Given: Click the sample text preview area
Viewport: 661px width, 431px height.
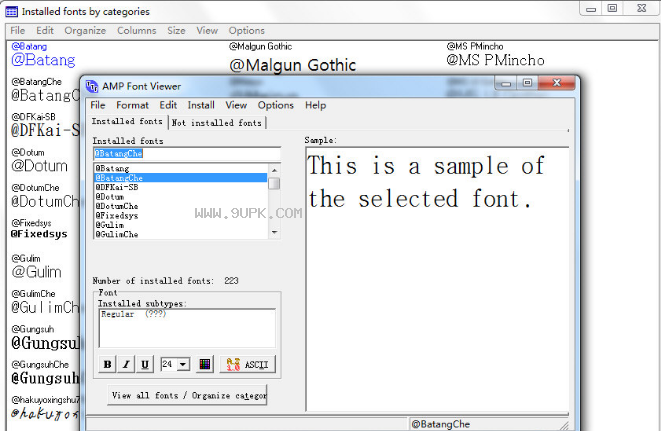Looking at the screenshot, I should point(437,279).
